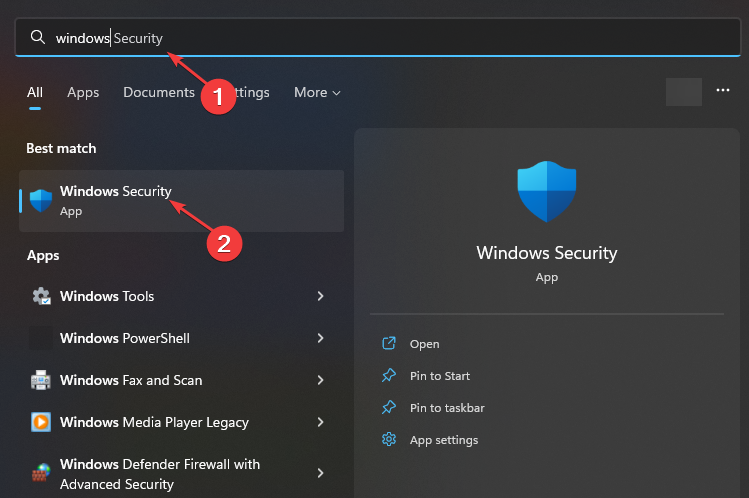Click the App settings gear icon
This screenshot has height=498, width=749.
pos(389,439)
